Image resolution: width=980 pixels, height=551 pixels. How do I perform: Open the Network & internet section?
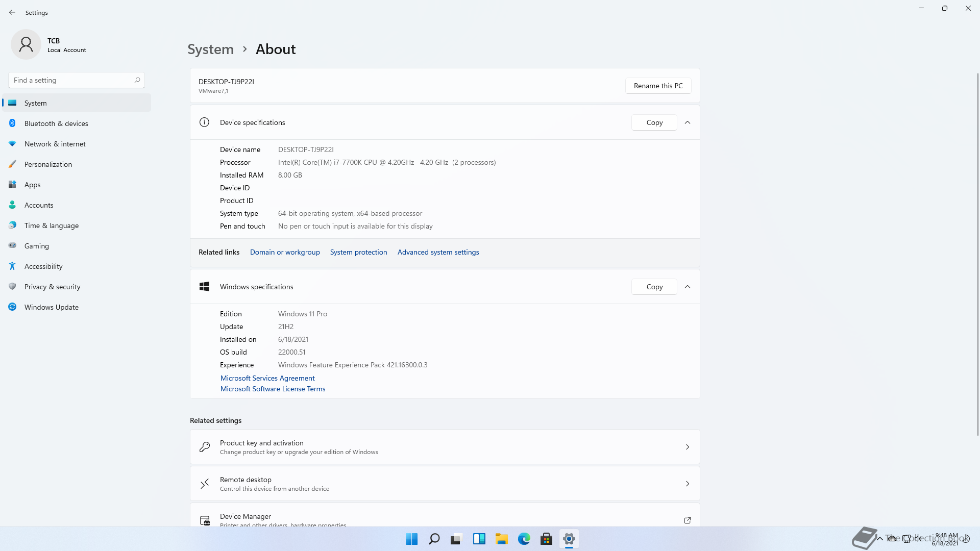tap(77, 144)
